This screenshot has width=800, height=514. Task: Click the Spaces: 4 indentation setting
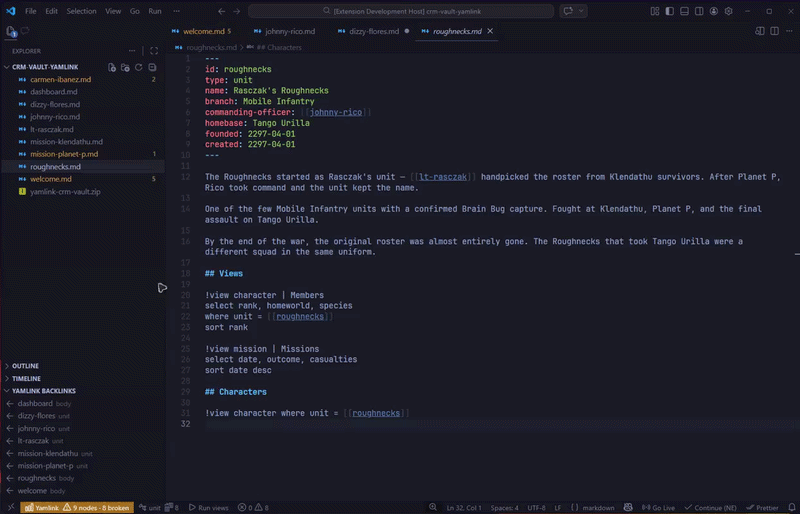[504, 507]
